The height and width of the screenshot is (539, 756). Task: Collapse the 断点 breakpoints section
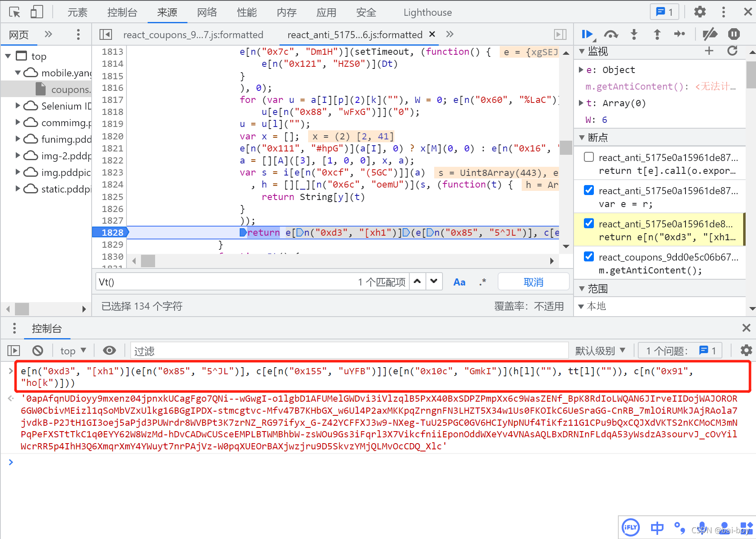(x=582, y=137)
